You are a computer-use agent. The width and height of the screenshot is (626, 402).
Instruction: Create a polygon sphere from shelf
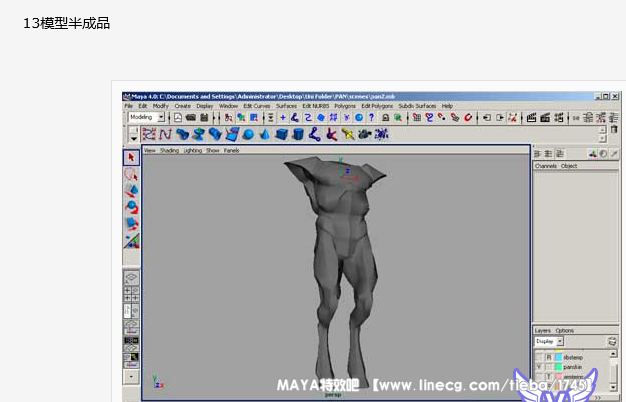249,134
